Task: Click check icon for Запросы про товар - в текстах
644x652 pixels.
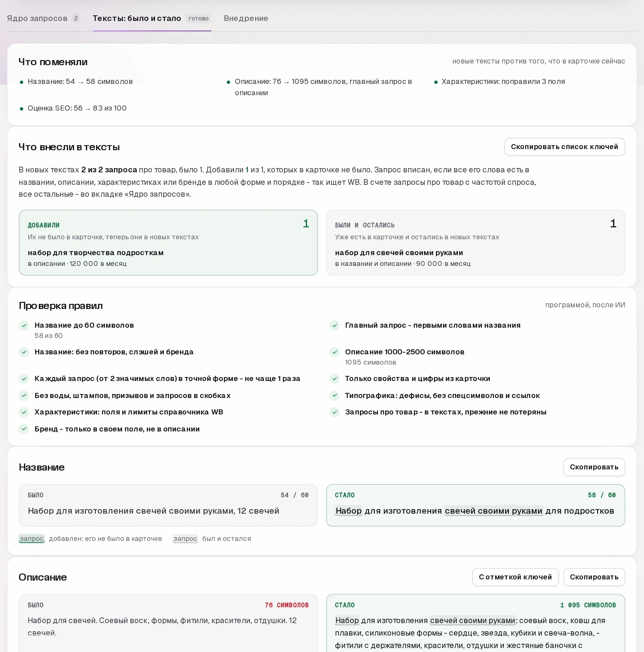Action: (x=334, y=412)
